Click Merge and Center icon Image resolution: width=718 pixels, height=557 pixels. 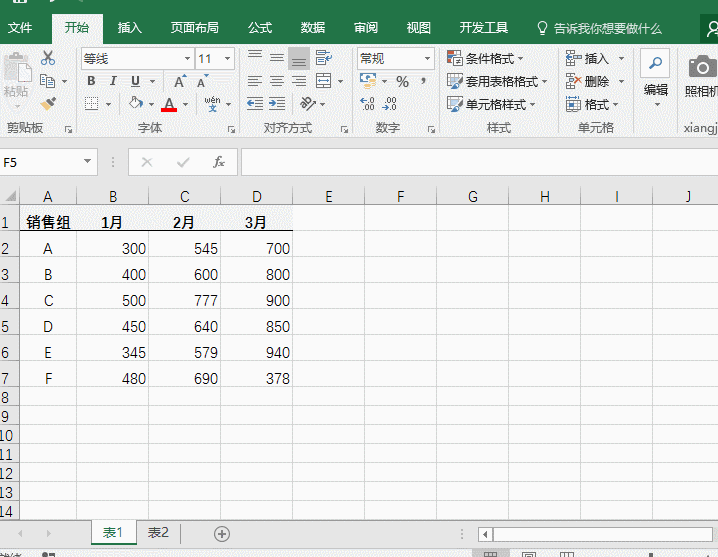(324, 81)
